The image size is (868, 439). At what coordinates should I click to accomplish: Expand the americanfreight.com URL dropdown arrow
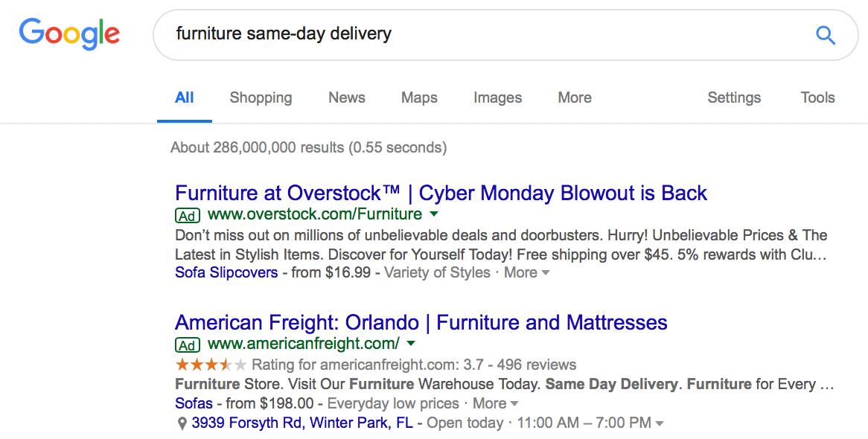tap(411, 344)
